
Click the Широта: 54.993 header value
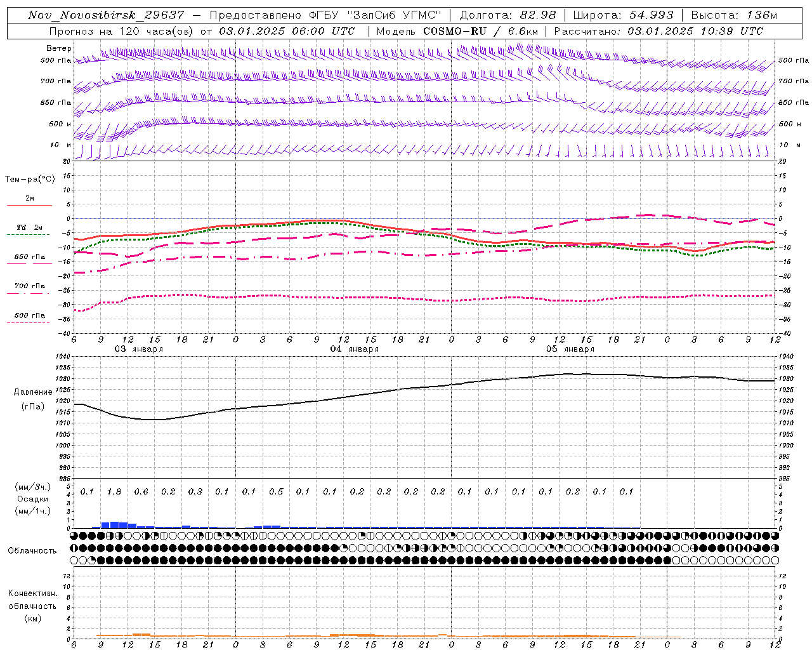pos(623,15)
